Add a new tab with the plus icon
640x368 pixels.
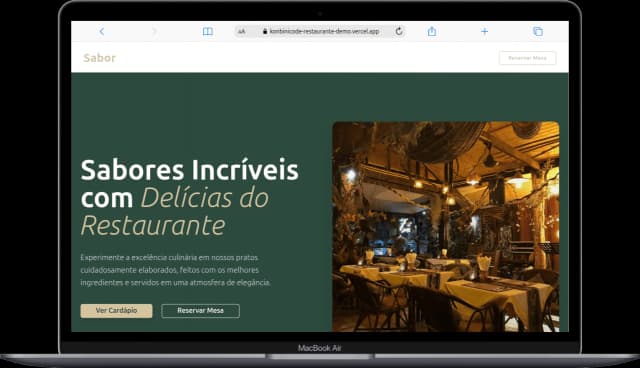[484, 31]
